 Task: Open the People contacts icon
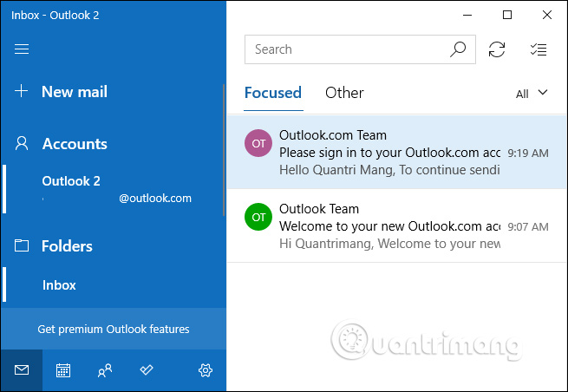point(105,370)
